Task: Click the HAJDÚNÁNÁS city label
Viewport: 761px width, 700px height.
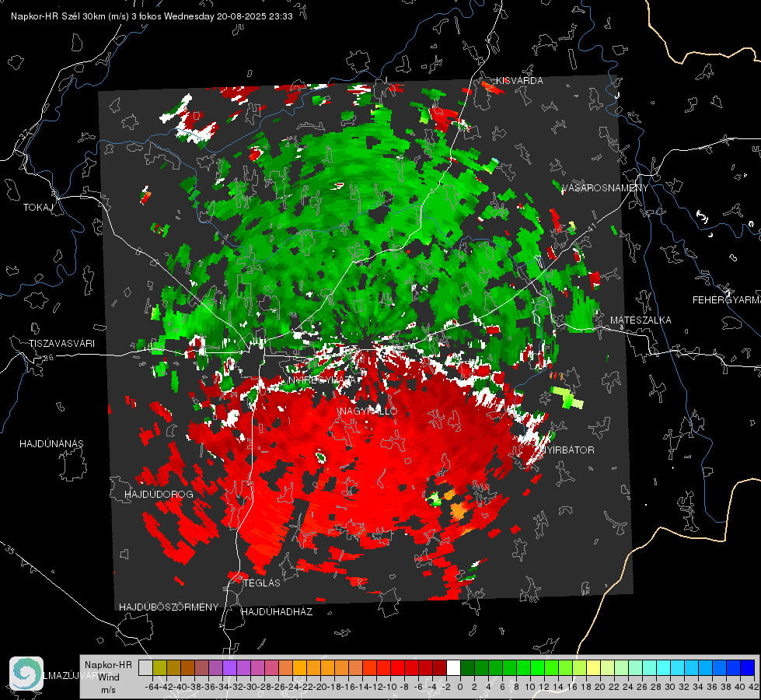Action: coord(51,444)
